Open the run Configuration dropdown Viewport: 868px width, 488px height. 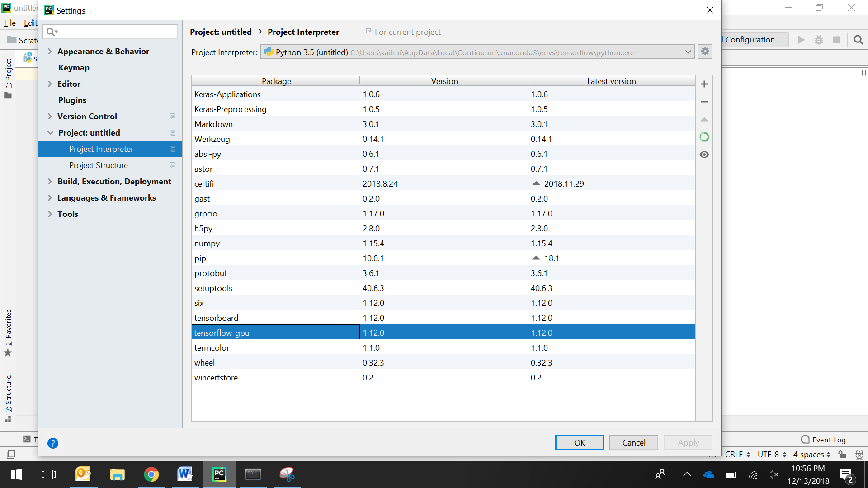(x=754, y=40)
